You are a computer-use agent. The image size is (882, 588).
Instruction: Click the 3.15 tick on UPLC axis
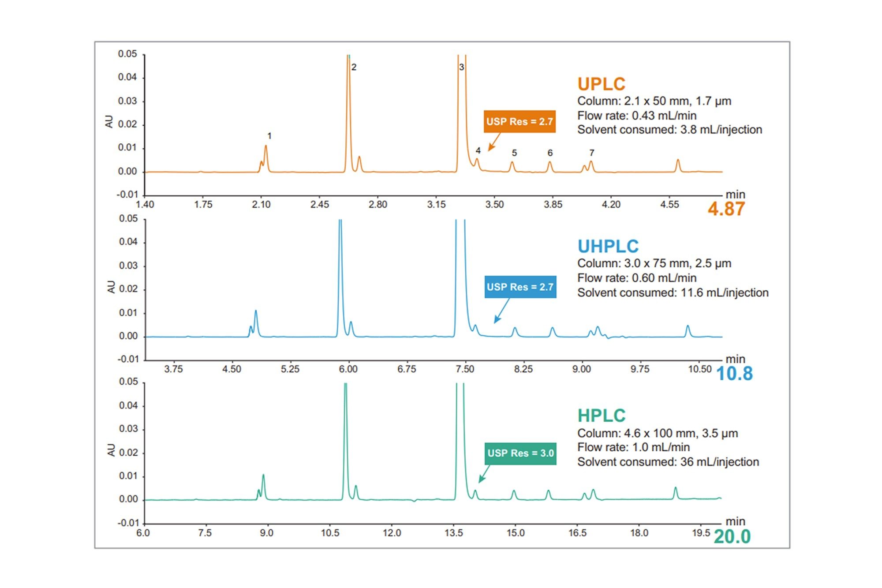pyautogui.click(x=436, y=205)
